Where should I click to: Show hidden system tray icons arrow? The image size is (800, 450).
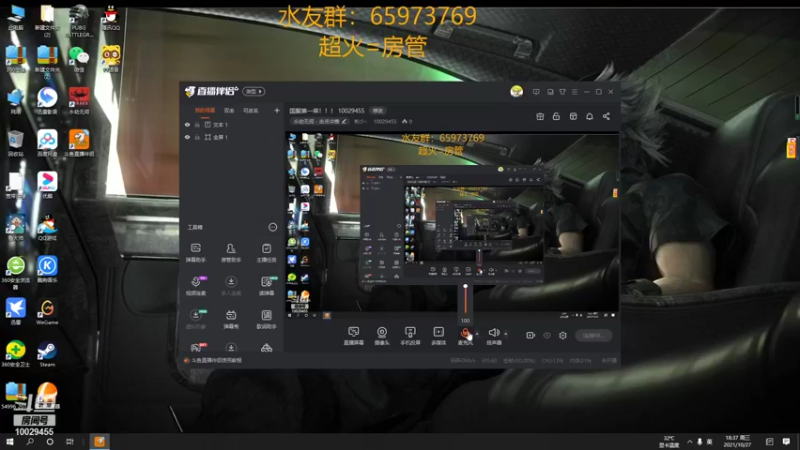point(690,441)
